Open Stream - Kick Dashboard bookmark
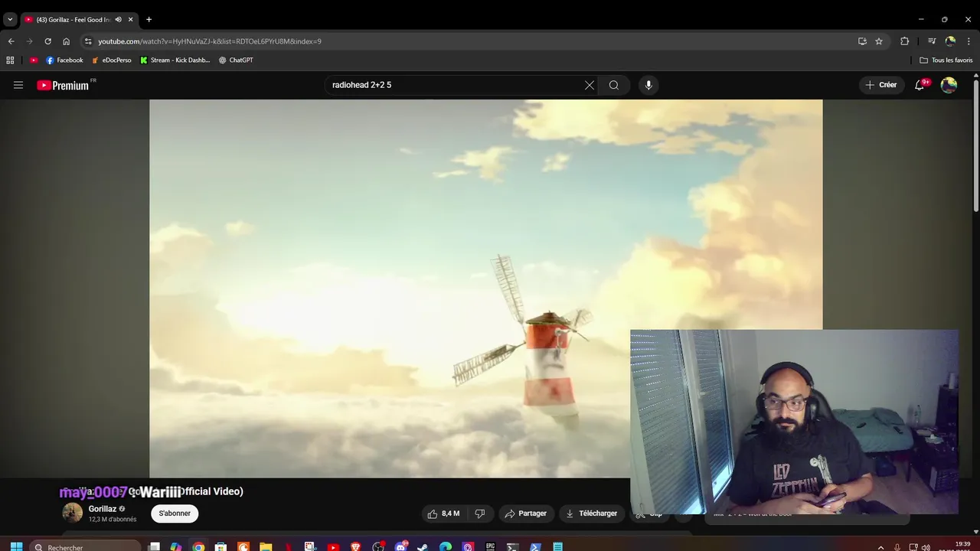Viewport: 980px width, 551px height. (175, 60)
